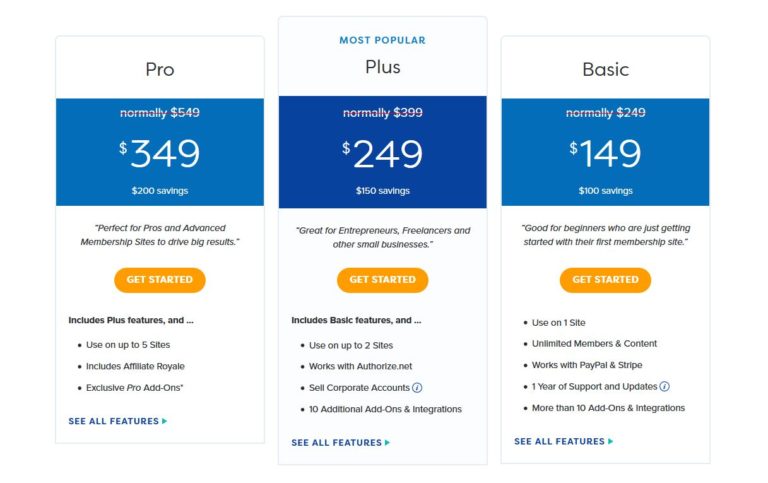Viewport: 768px width, 483px height.
Task: Click the $349 Pro price
Action: pyautogui.click(x=160, y=154)
